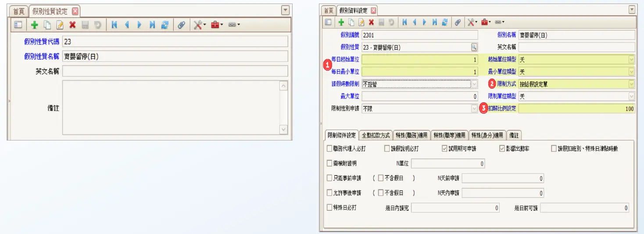Viewport: 644px width, 234px height.
Task: Jump to first record in 假別資料設定 toolbar
Action: pos(404,22)
